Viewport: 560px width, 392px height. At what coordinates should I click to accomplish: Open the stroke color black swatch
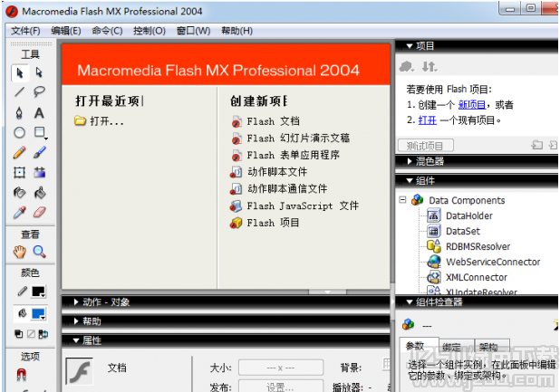point(39,292)
